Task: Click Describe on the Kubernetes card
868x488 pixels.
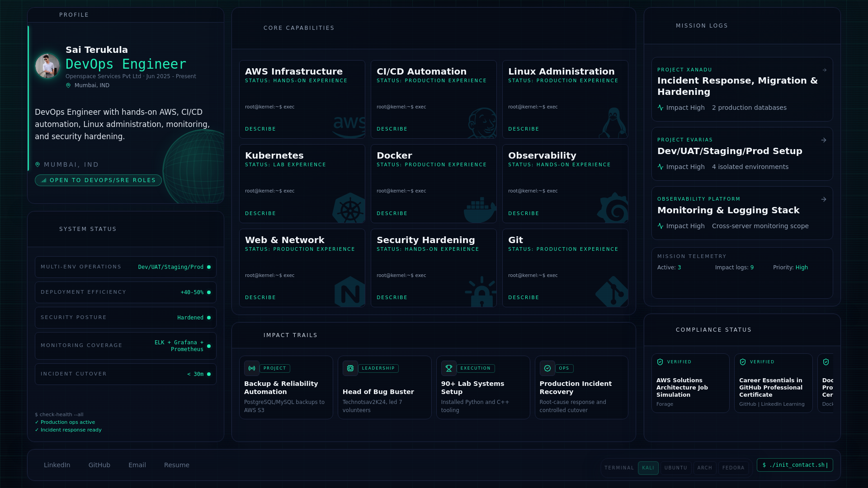Action: [260, 213]
